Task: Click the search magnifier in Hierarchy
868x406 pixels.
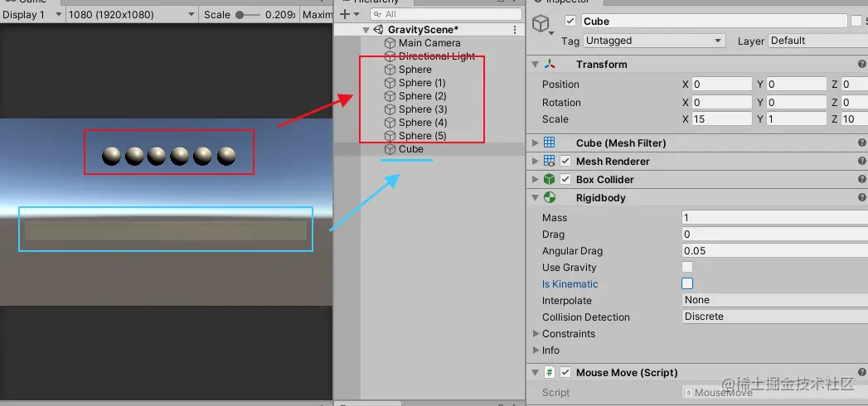Action: point(377,14)
